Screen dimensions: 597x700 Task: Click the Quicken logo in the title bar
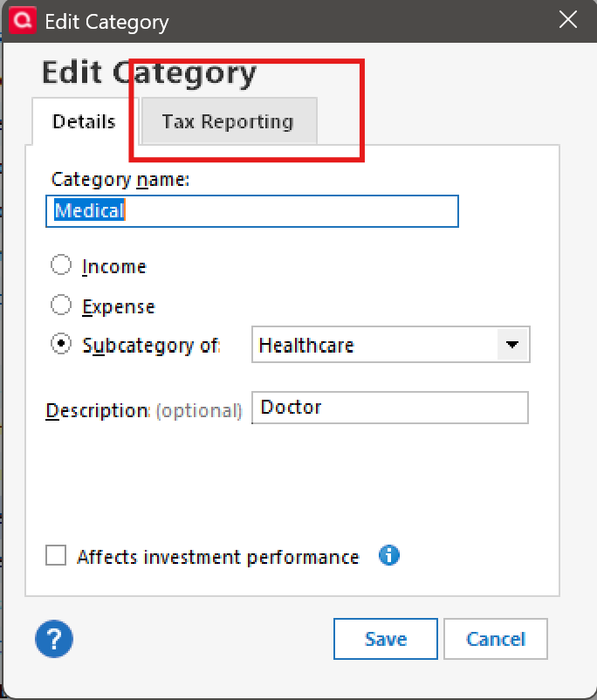(x=20, y=20)
